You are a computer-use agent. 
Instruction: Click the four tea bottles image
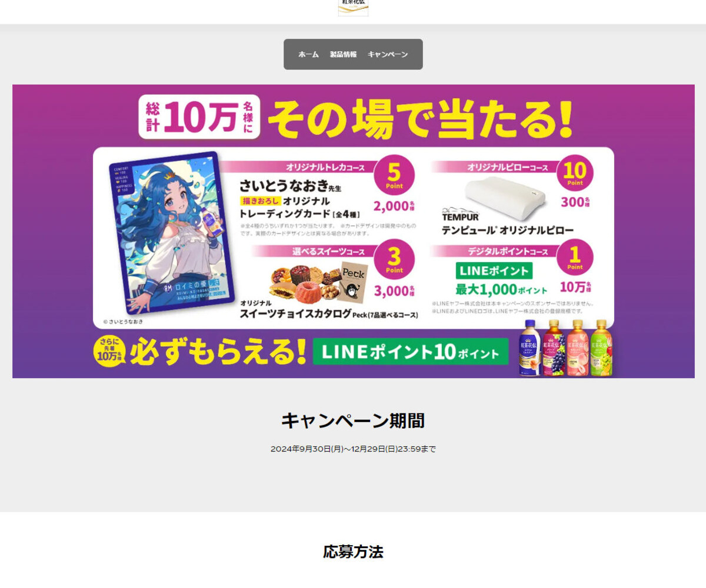(568, 347)
